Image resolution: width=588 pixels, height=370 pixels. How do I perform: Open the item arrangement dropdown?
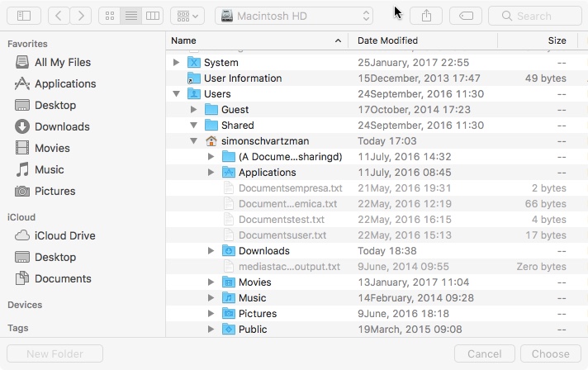pyautogui.click(x=187, y=16)
